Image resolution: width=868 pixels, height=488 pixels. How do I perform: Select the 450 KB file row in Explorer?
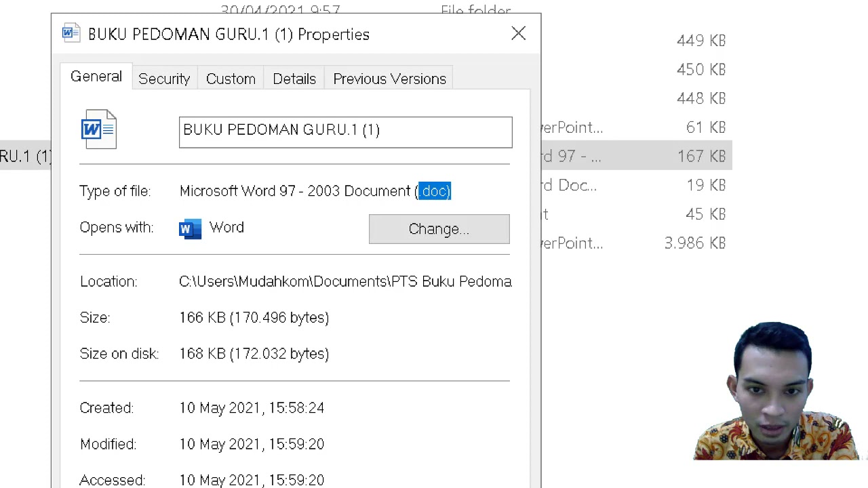tap(637, 70)
